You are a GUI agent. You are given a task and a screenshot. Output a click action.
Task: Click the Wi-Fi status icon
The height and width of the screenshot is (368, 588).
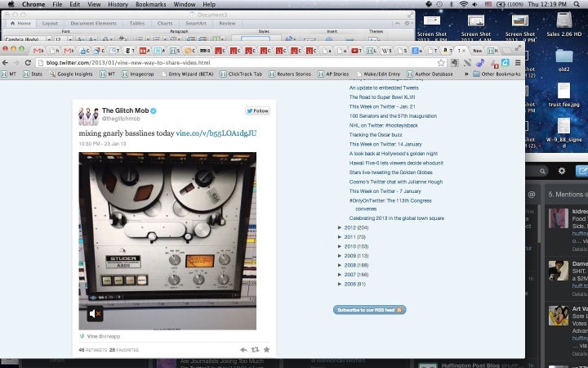(x=464, y=5)
